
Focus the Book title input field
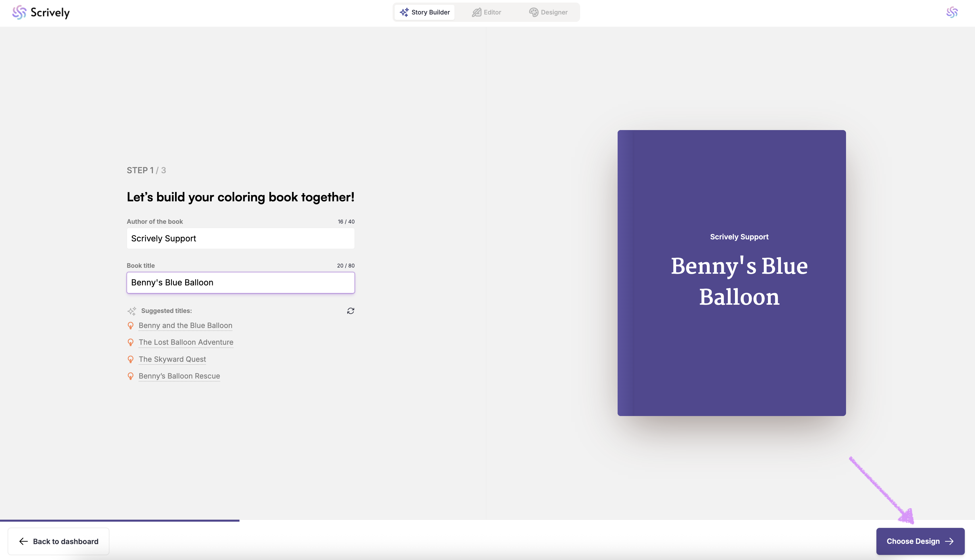tap(240, 283)
